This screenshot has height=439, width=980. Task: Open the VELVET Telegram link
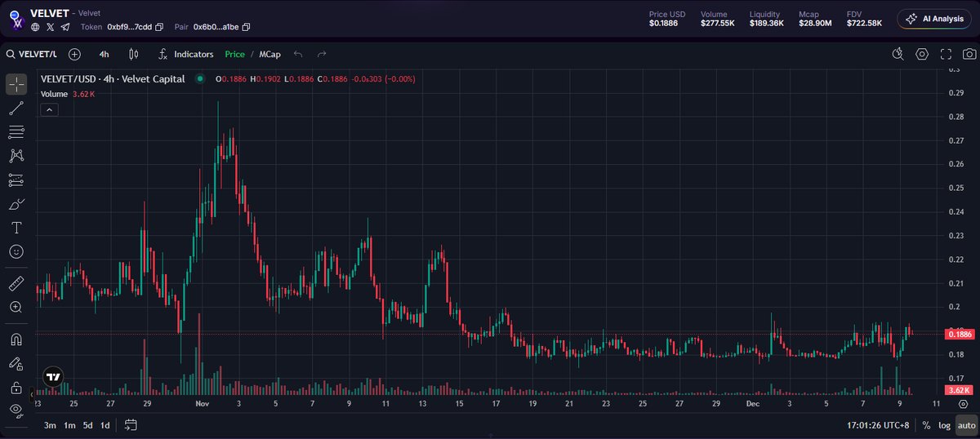tap(65, 27)
